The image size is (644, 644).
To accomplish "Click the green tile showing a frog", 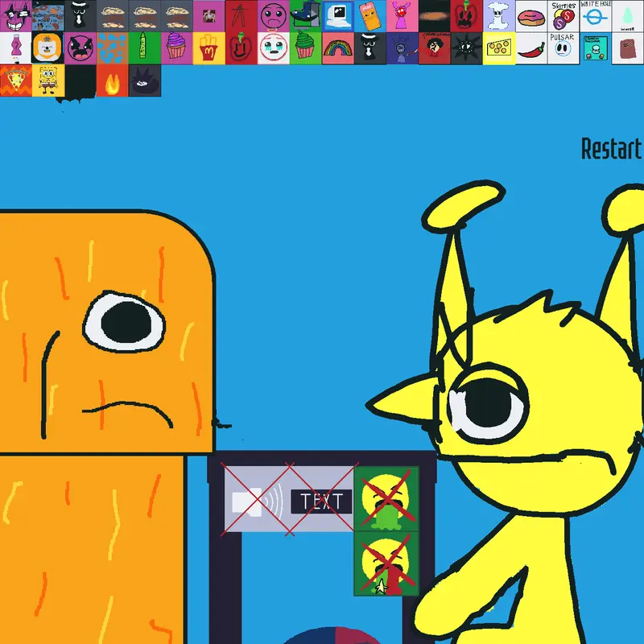I will (x=386, y=498).
